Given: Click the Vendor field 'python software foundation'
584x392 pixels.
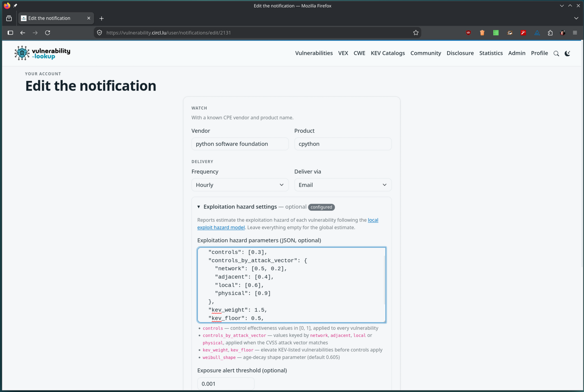Looking at the screenshot, I should 240,144.
